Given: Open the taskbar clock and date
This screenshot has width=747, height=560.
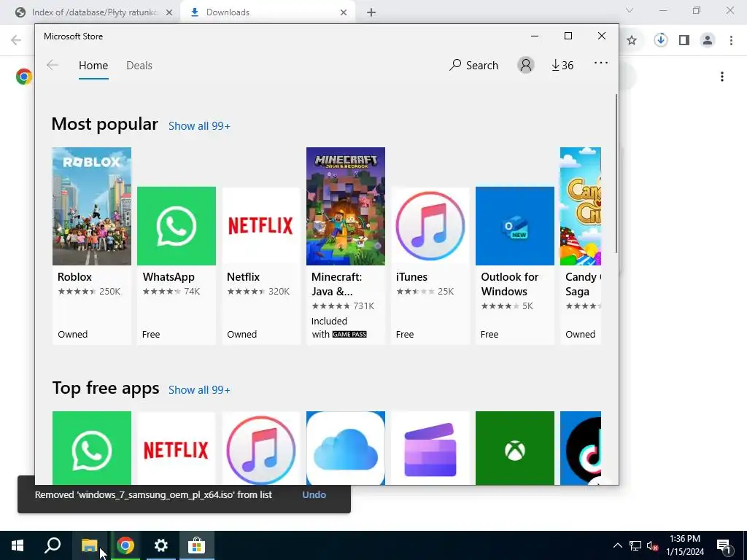Looking at the screenshot, I should [685, 545].
